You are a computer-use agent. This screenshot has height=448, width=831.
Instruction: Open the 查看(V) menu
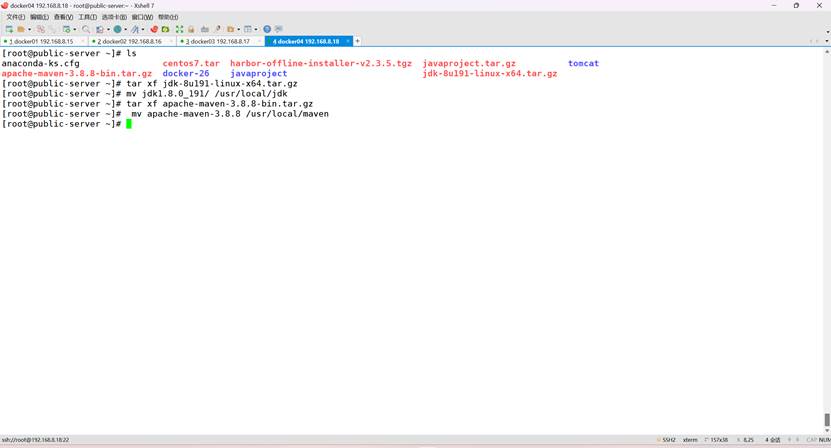coord(63,17)
